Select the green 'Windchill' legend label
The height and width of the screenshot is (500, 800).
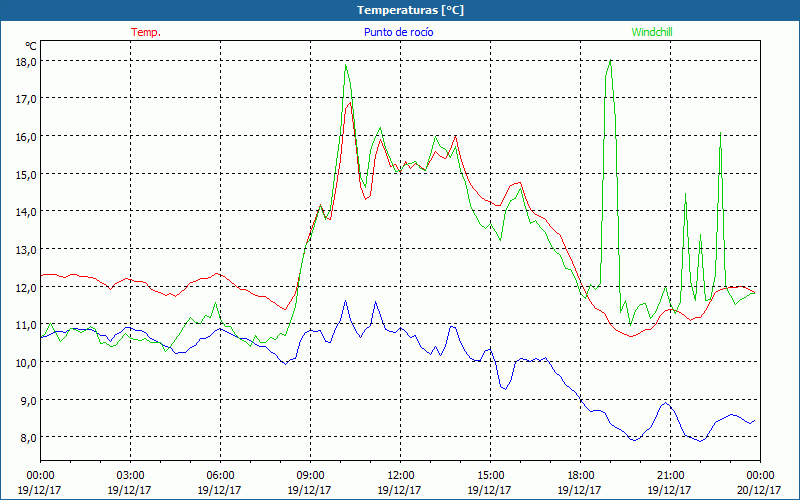(x=652, y=32)
